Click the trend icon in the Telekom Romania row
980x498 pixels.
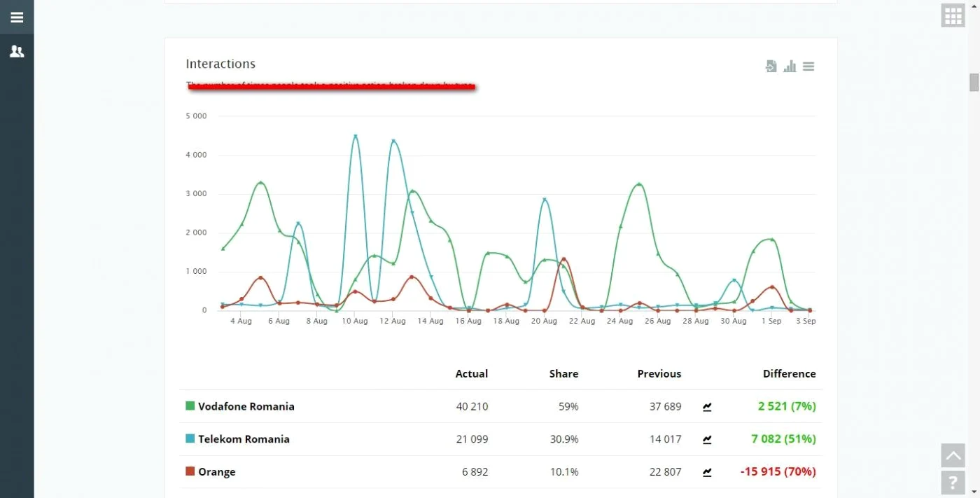tap(707, 440)
